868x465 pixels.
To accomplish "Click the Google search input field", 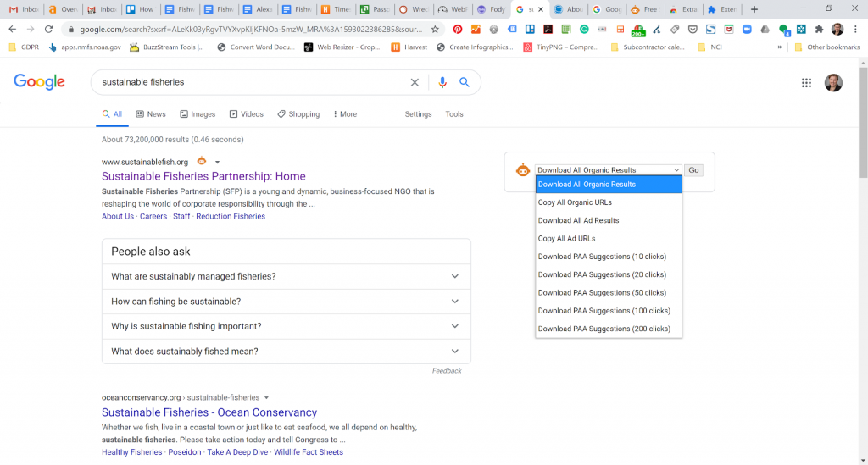I will 252,82.
